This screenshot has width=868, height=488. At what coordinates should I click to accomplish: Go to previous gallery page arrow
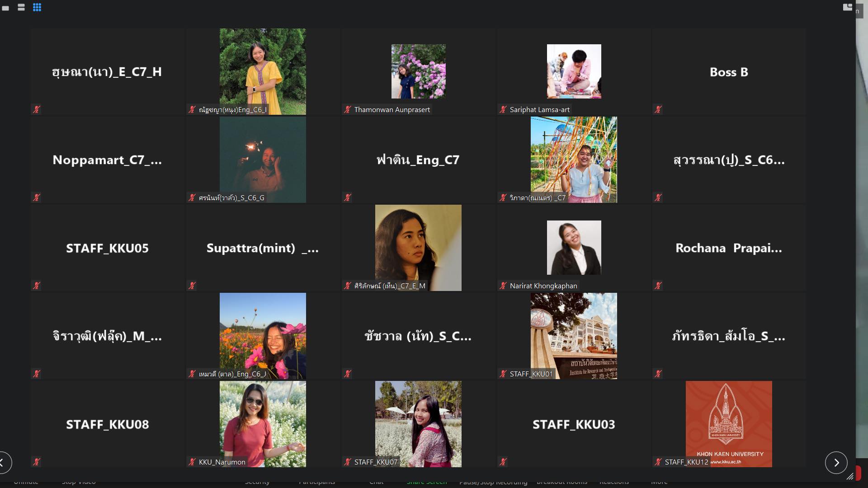pyautogui.click(x=3, y=463)
